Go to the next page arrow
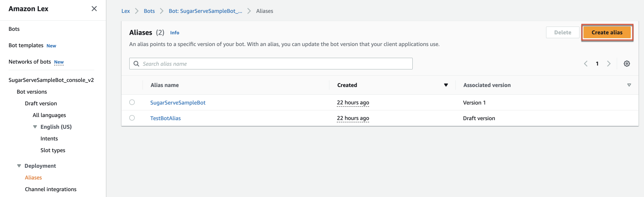This screenshot has width=644, height=197. point(609,64)
